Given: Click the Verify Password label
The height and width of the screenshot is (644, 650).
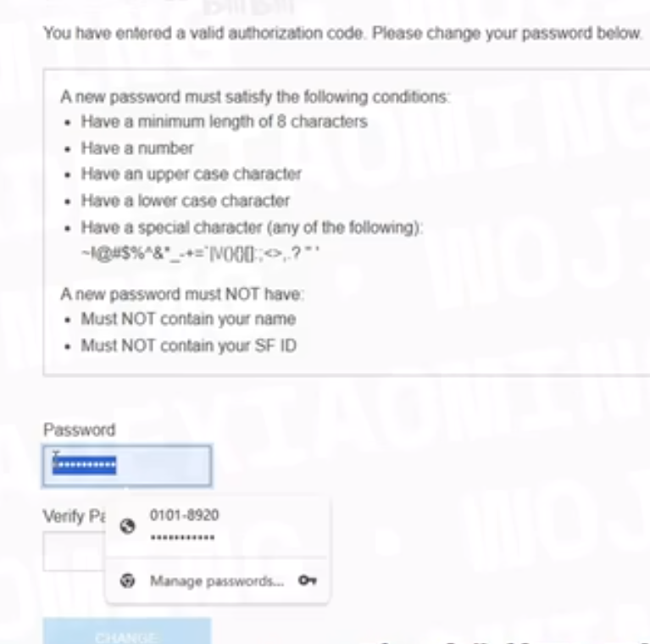Looking at the screenshot, I should click(x=75, y=516).
